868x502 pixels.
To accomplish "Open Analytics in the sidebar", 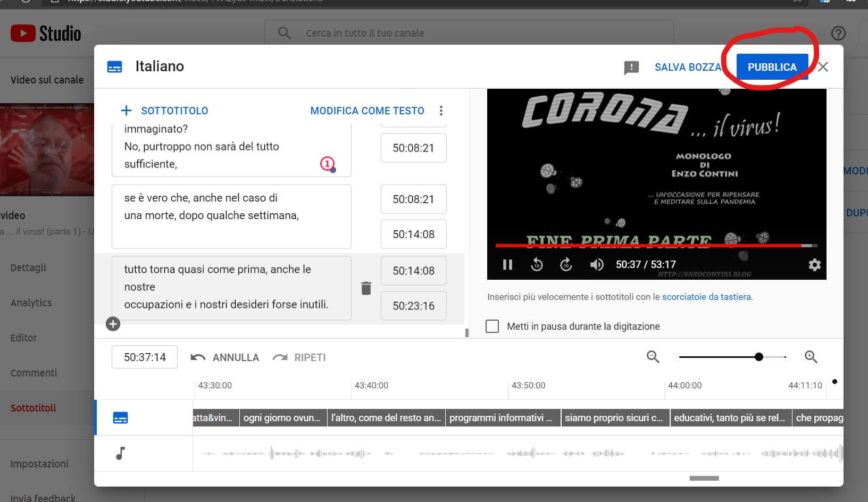I will (x=31, y=303).
